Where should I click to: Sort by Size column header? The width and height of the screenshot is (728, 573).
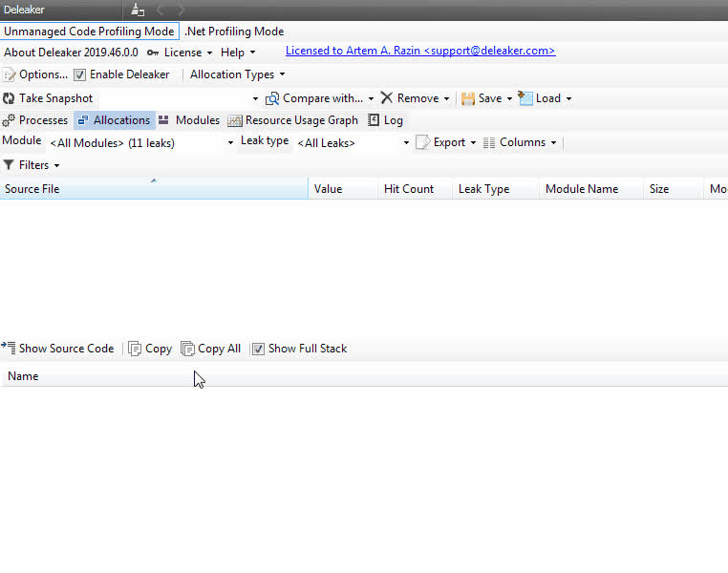pos(674,189)
